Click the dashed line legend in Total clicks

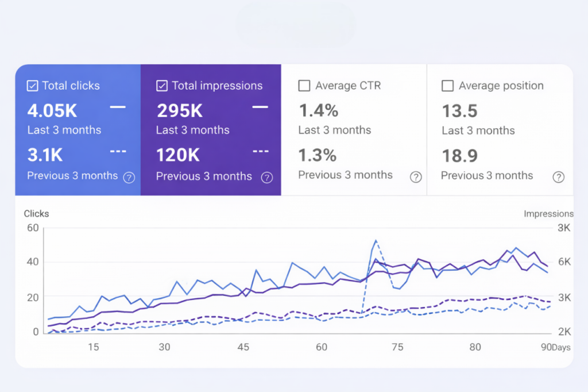118,152
